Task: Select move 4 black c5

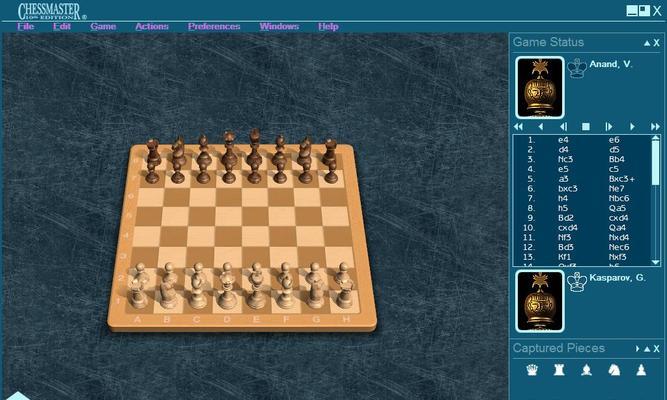Action: pyautogui.click(x=613, y=169)
